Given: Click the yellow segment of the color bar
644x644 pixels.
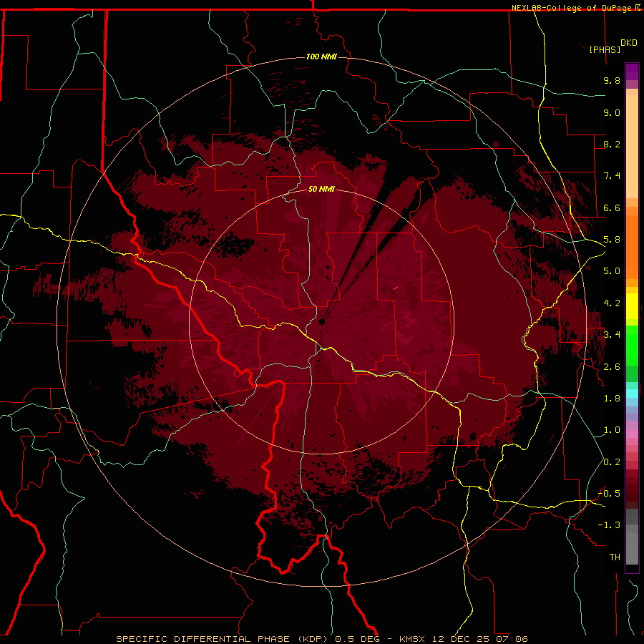Looking at the screenshot, I should click(632, 306).
